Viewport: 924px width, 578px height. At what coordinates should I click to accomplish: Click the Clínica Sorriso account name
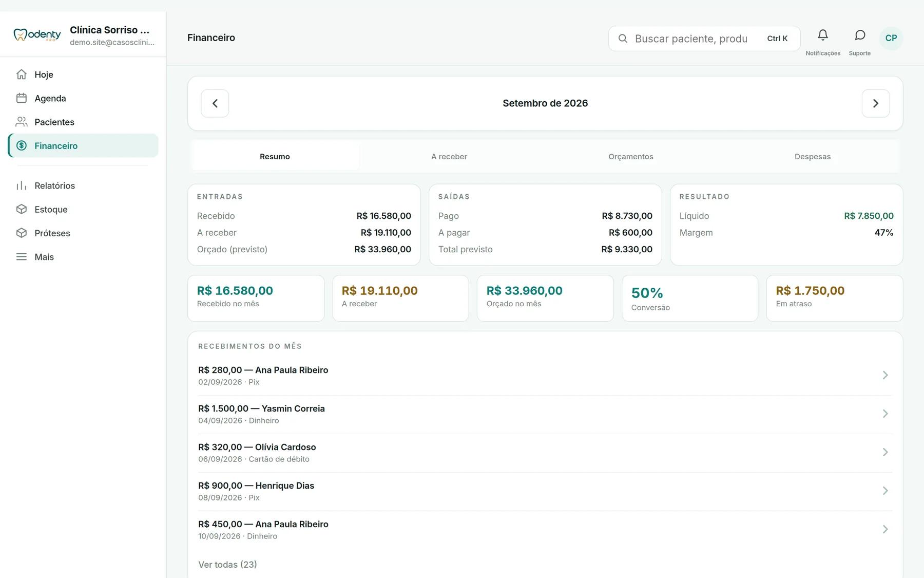110,30
